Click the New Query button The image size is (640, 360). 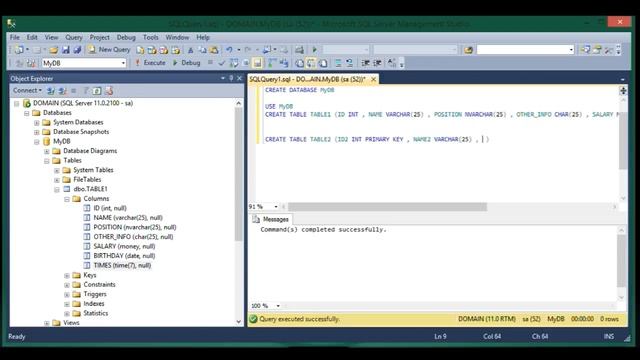coord(109,50)
